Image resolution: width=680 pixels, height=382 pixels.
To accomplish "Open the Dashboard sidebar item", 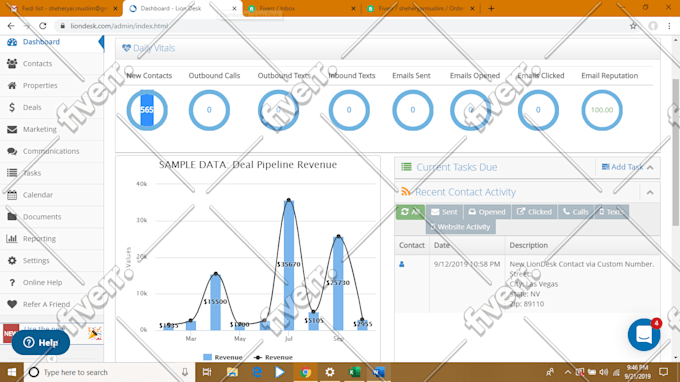I will coord(41,42).
